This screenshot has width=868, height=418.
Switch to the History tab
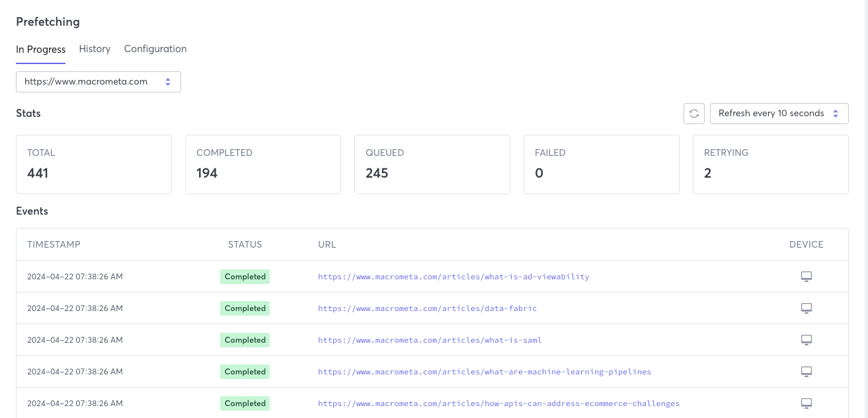coord(95,49)
